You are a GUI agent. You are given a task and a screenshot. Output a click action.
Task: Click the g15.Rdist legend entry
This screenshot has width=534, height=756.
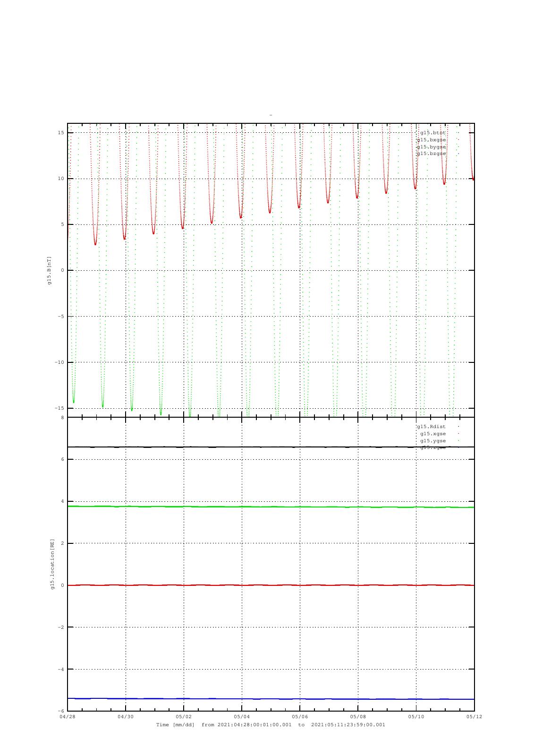click(x=432, y=427)
